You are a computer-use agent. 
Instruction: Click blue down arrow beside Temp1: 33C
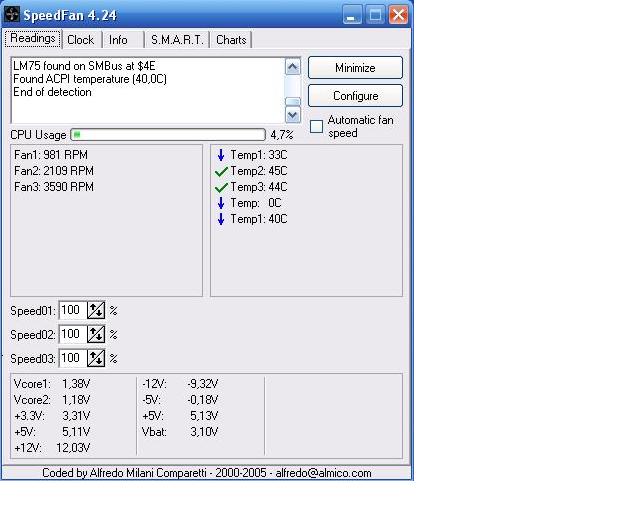pyautogui.click(x=221, y=155)
